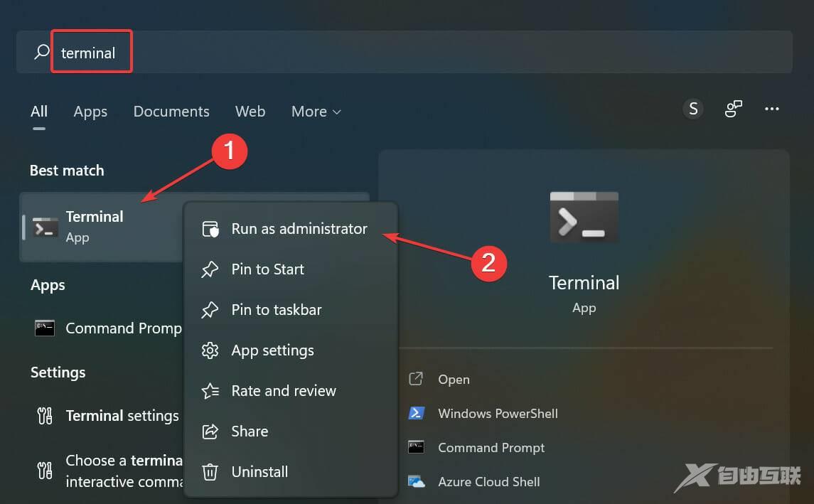The image size is (814, 504).
Task: Click the search across devices/chat icon
Action: click(733, 109)
